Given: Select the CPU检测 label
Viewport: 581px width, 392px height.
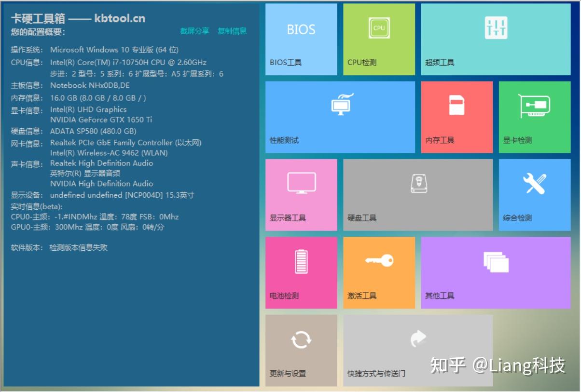Looking at the screenshot, I should click(x=362, y=62).
